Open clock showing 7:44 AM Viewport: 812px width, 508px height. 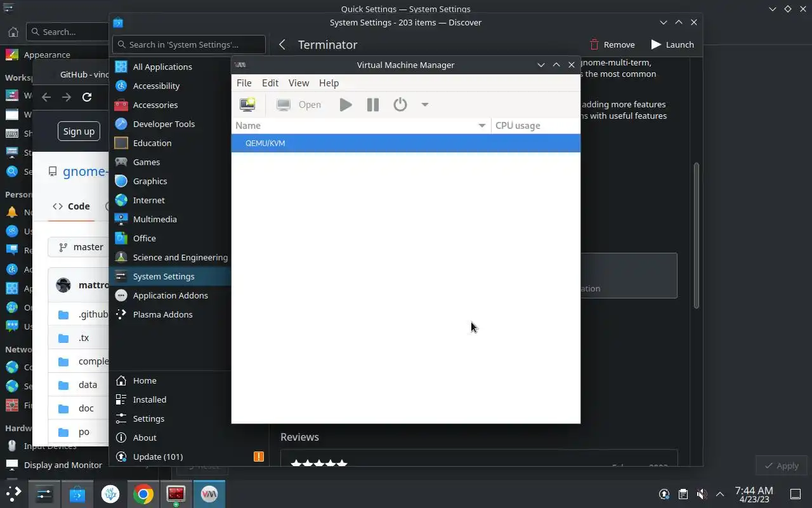[754, 493]
